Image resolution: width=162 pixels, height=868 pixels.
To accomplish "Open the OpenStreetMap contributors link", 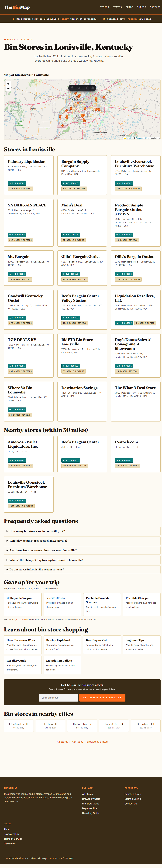I will point(142,138).
